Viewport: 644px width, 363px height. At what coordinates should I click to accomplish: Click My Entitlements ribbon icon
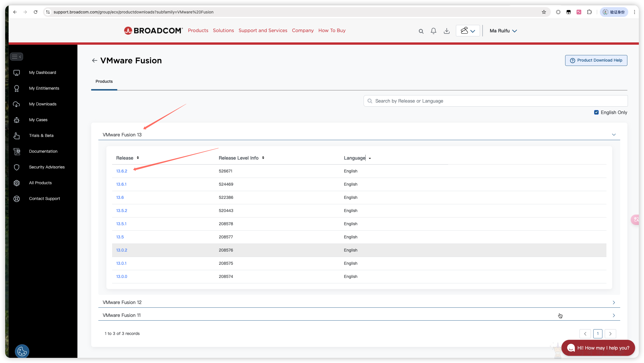pyautogui.click(x=17, y=89)
